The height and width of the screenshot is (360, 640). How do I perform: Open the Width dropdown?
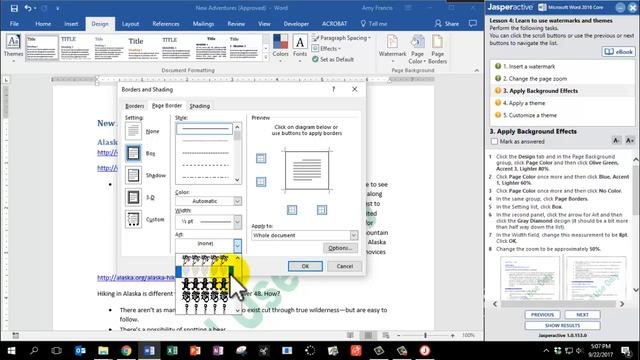click(x=237, y=222)
